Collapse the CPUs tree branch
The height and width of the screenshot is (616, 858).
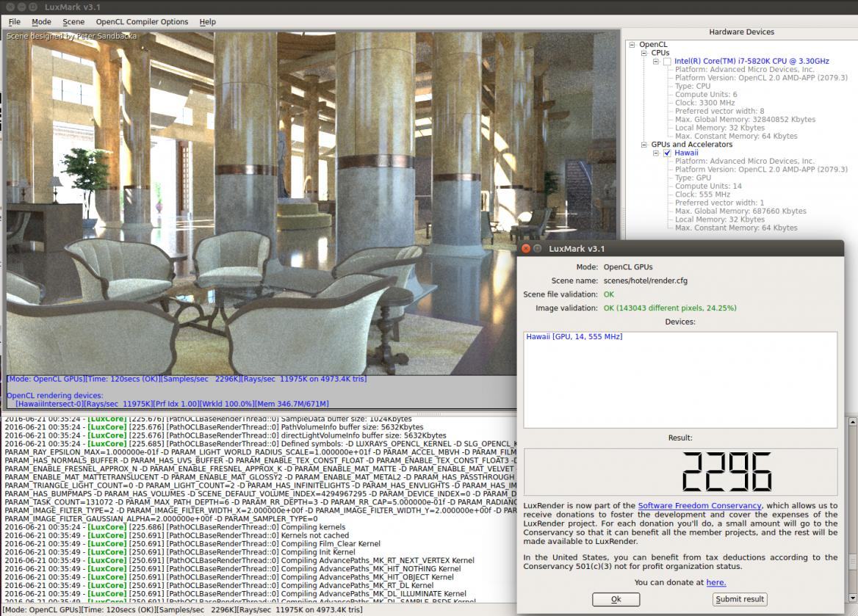point(644,53)
